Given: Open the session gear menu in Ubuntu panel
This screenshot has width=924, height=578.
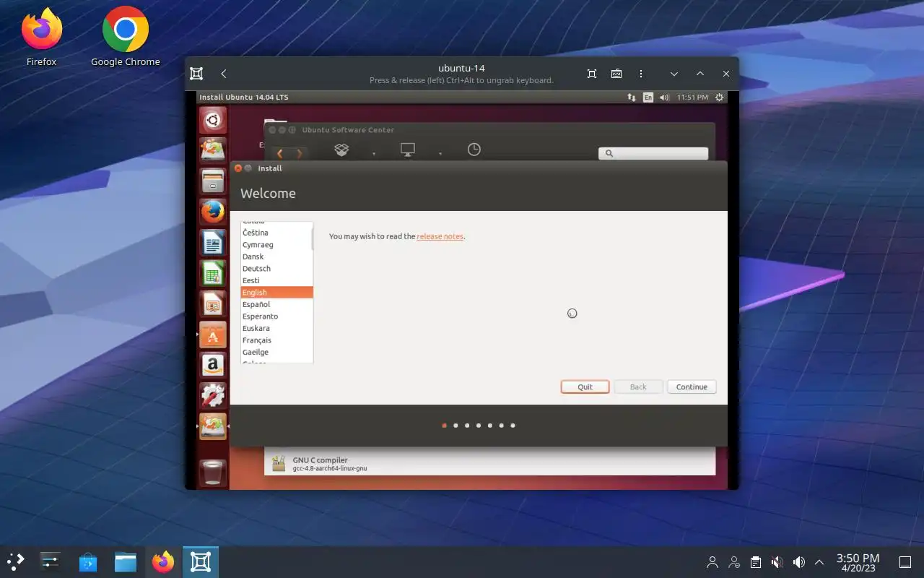Looking at the screenshot, I should [719, 97].
